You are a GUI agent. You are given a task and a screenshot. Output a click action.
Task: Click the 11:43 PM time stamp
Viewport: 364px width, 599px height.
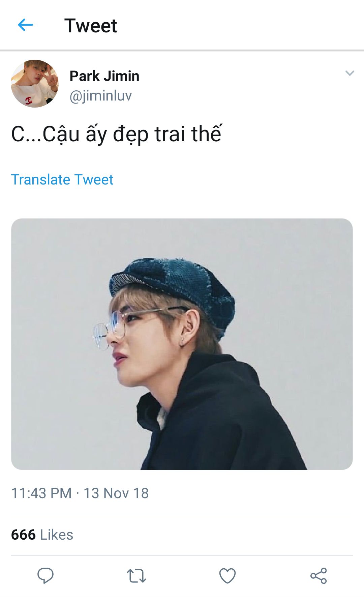41,493
